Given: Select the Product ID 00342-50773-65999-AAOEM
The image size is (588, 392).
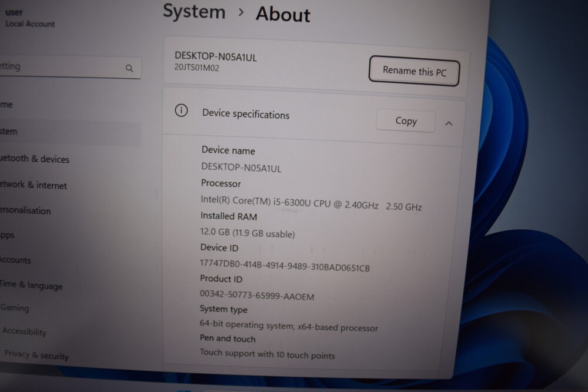Looking at the screenshot, I should point(257,295).
